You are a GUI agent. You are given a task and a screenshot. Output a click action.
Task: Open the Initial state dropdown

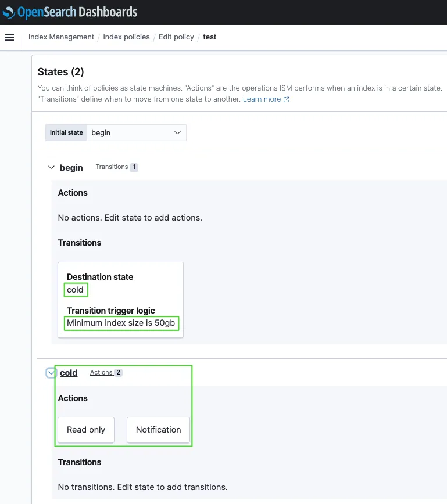(x=137, y=132)
